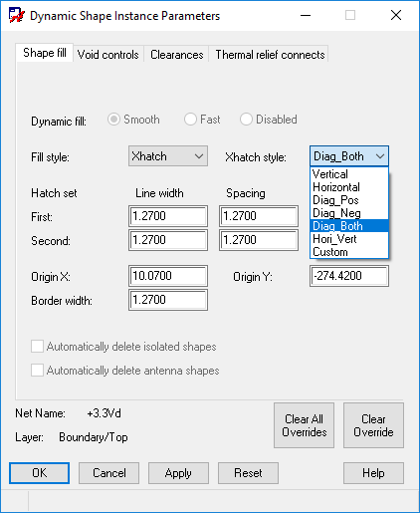
Task: Open the Fill style Xhatch dropdown
Action: point(168,156)
